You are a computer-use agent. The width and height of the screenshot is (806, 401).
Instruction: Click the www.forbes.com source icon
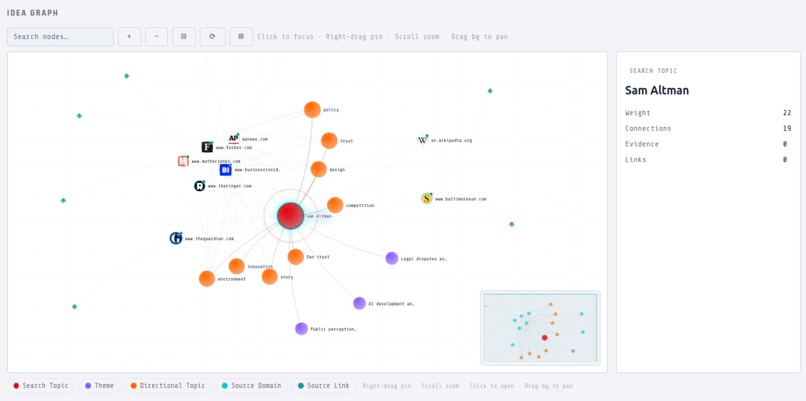tap(207, 147)
